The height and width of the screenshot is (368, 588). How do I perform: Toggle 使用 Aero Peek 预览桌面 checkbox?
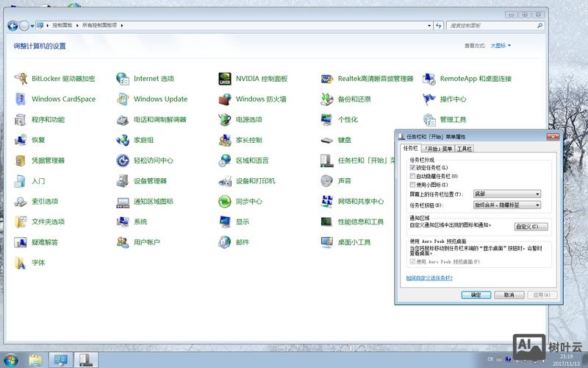pos(412,262)
